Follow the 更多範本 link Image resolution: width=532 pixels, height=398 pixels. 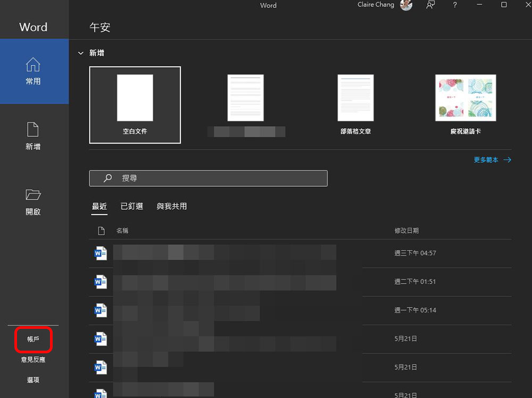point(492,160)
